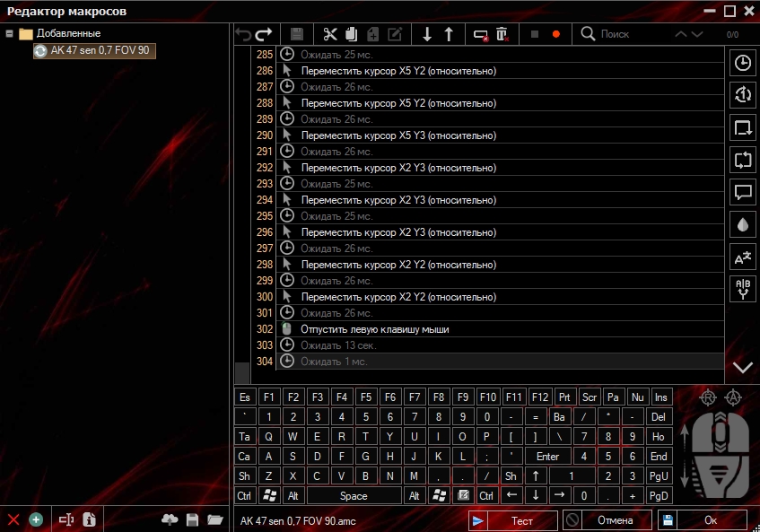Upload macro using the cloud icon
This screenshot has height=532, width=760.
(170, 519)
